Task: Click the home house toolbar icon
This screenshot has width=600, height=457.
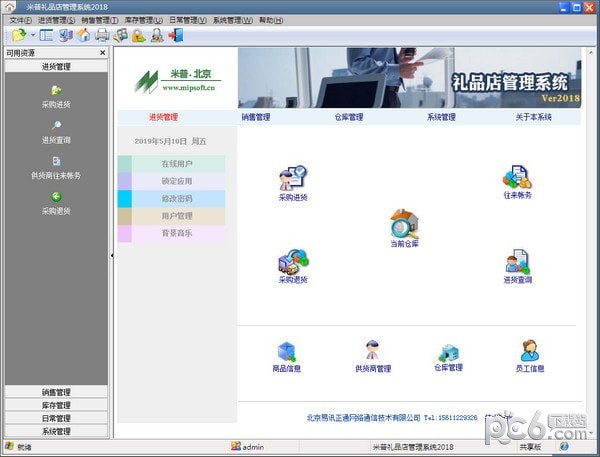Action: tap(84, 36)
